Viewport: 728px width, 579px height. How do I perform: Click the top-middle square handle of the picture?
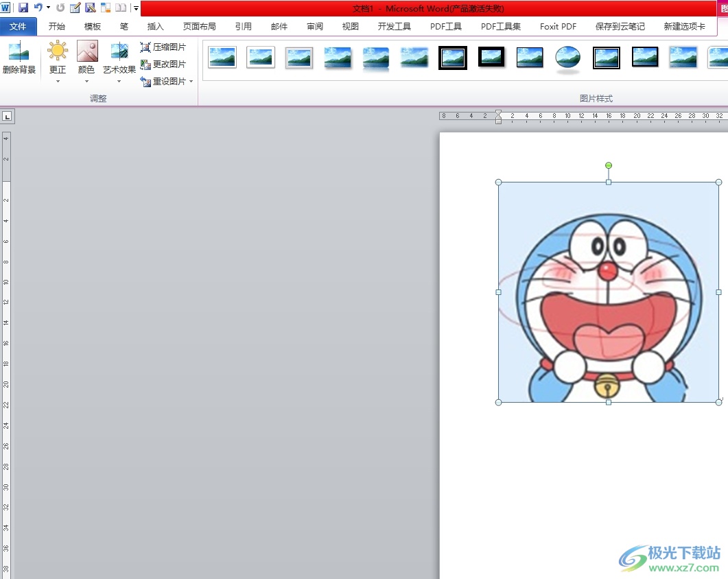(x=608, y=182)
